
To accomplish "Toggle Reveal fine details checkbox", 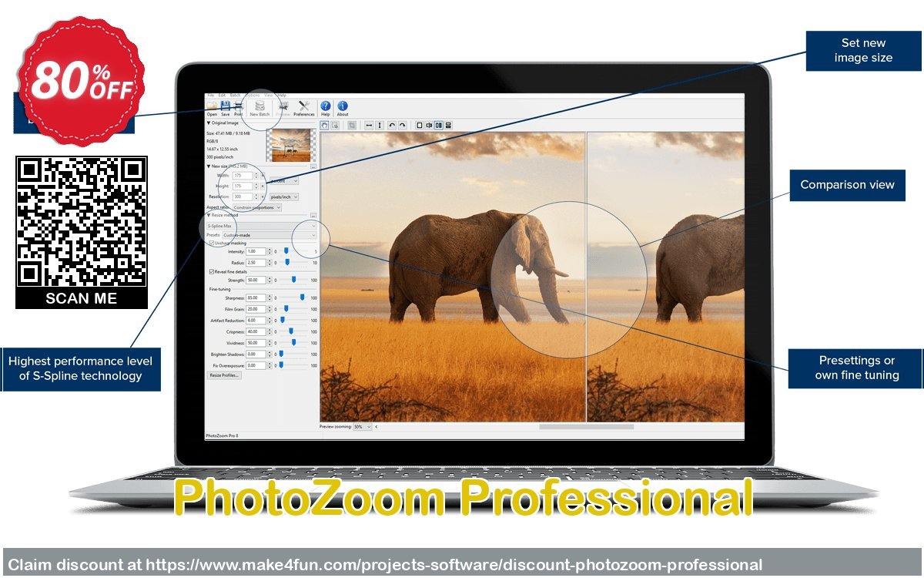I will click(x=212, y=272).
